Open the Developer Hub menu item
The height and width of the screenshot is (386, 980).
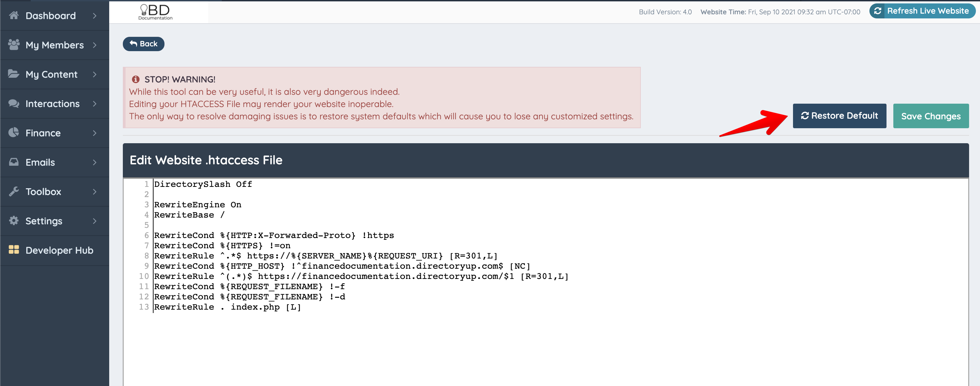59,250
